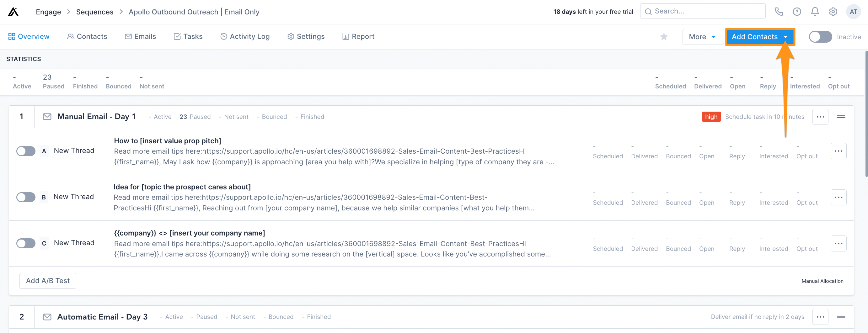This screenshot has height=333, width=868.
Task: Toggle the sequence Inactive switch
Action: tap(820, 37)
